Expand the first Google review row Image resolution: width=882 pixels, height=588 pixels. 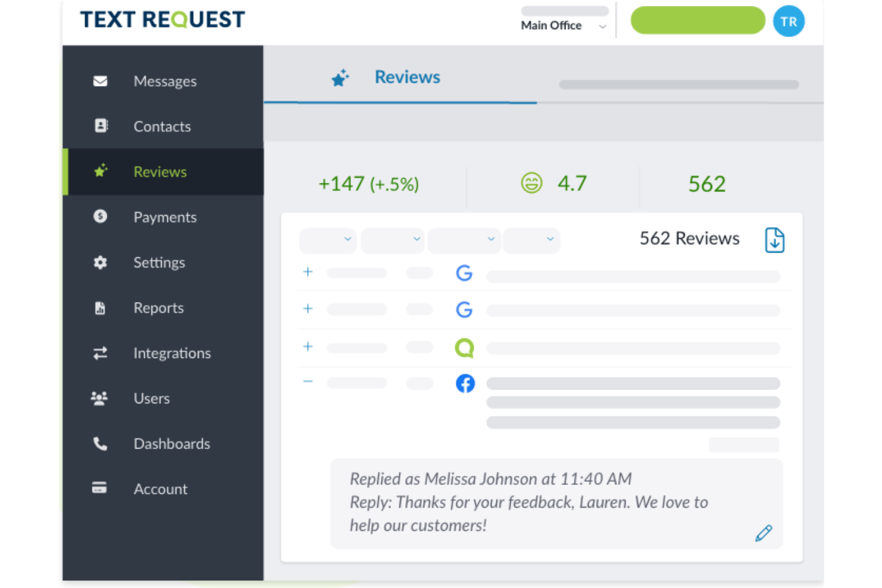tap(308, 272)
